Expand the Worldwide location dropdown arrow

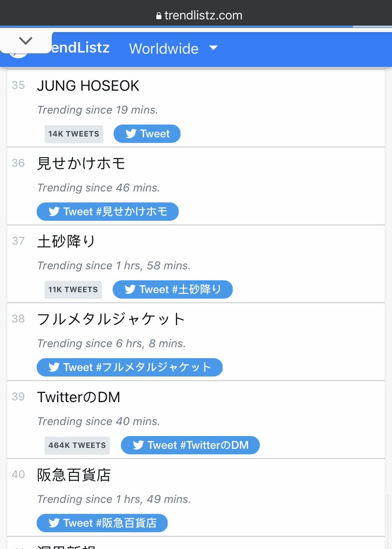pyautogui.click(x=213, y=48)
